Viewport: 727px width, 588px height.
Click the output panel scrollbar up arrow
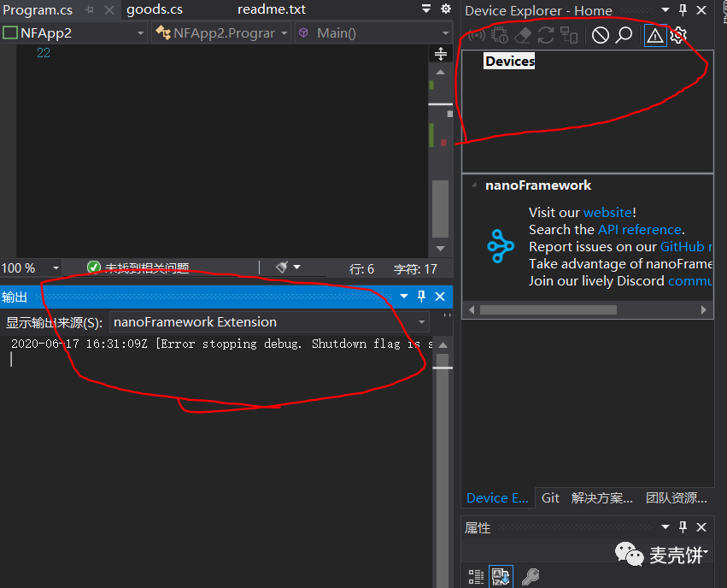point(443,345)
